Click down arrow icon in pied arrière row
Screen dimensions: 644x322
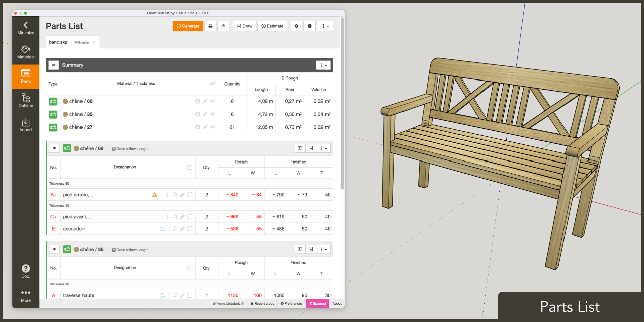168,195
